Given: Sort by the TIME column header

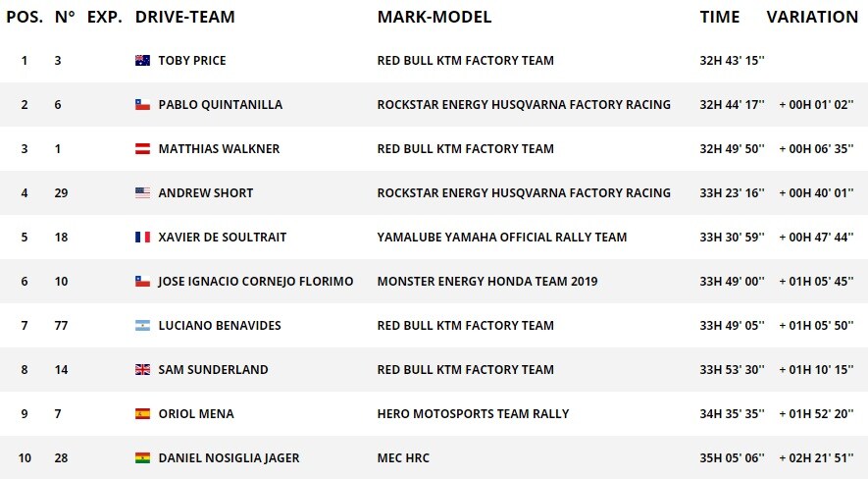Looking at the screenshot, I should pyautogui.click(x=720, y=17).
